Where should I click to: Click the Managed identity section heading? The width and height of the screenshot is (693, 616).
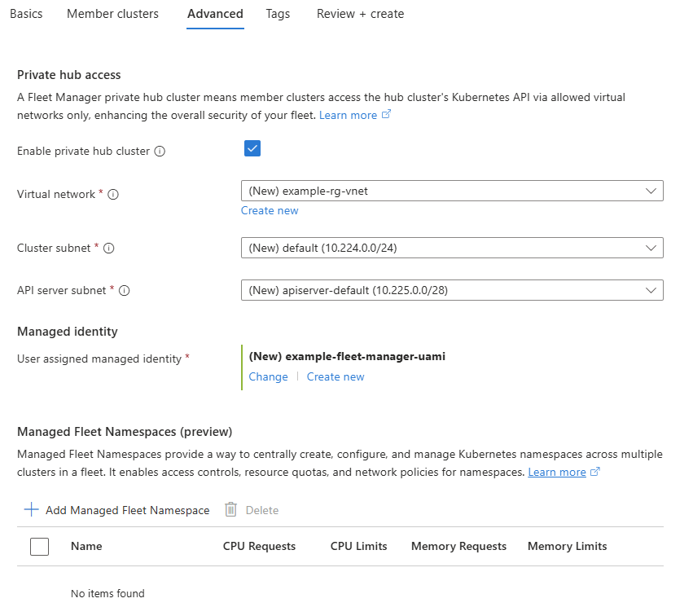[68, 332]
